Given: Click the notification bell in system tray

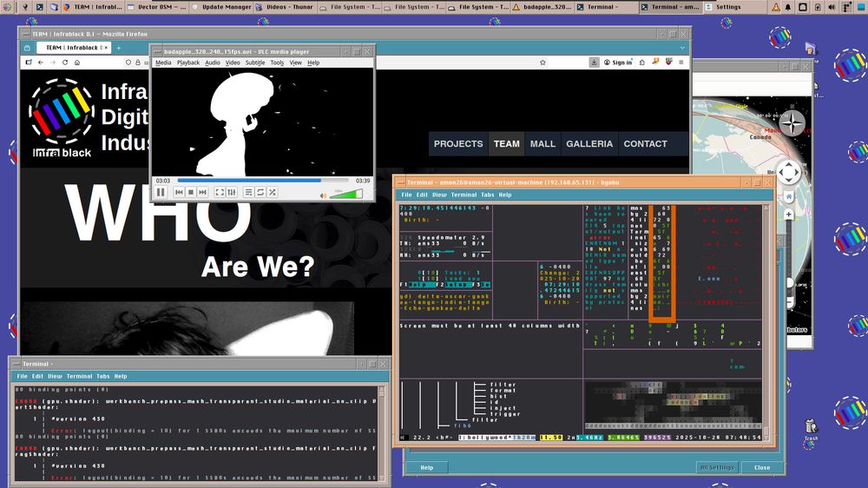Looking at the screenshot, I should pos(788,7).
